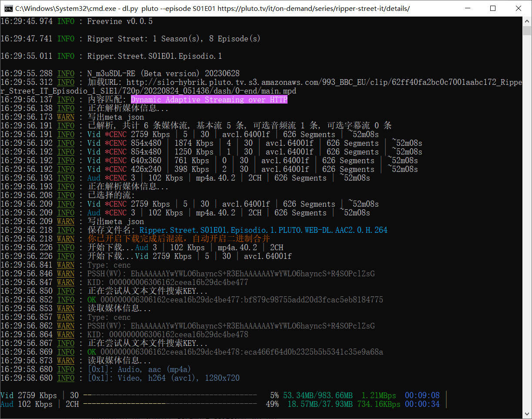This screenshot has height=419, width=532.
Task: Click timestamp '16:29:56.873'
Action: (x=27, y=361)
